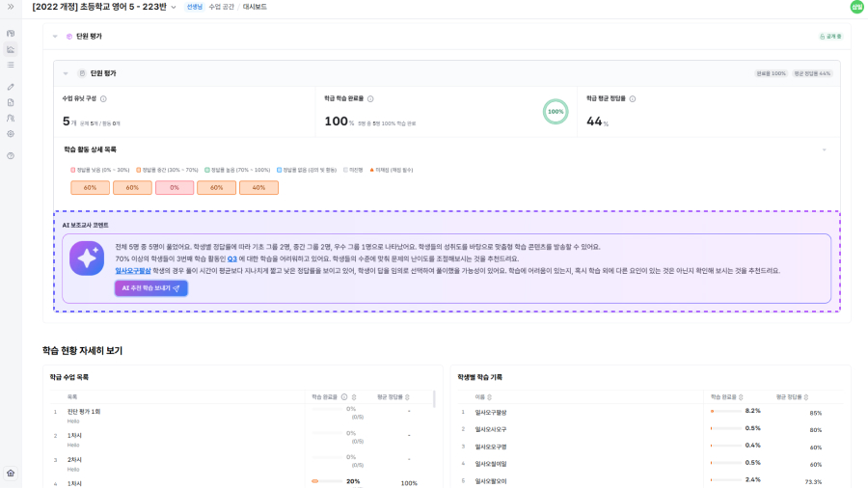Click the list icon in left sidebar
This screenshot has height=488, width=868.
(x=11, y=65)
